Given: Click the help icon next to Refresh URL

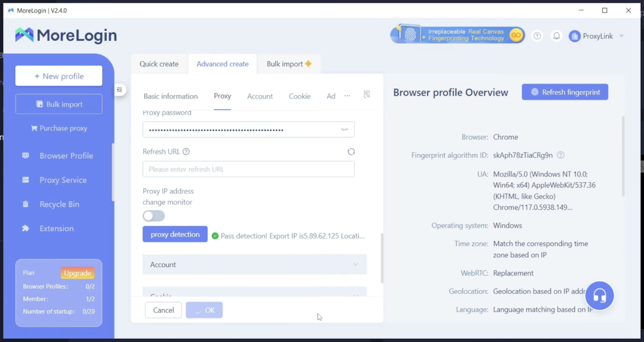Looking at the screenshot, I should coord(186,151).
